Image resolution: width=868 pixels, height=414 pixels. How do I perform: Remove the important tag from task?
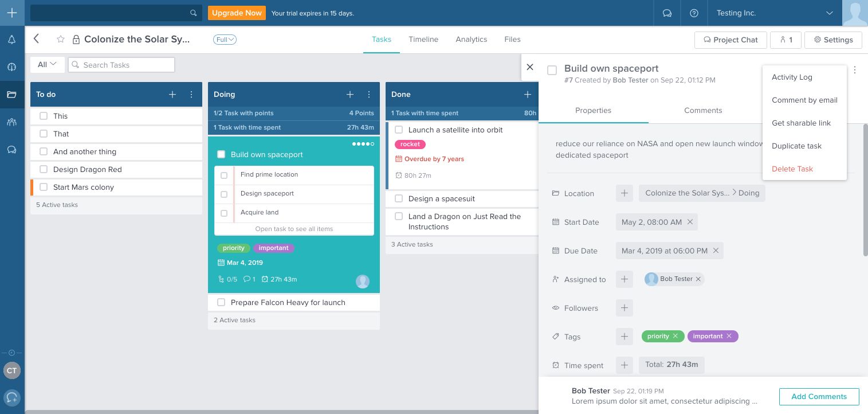[x=729, y=336]
